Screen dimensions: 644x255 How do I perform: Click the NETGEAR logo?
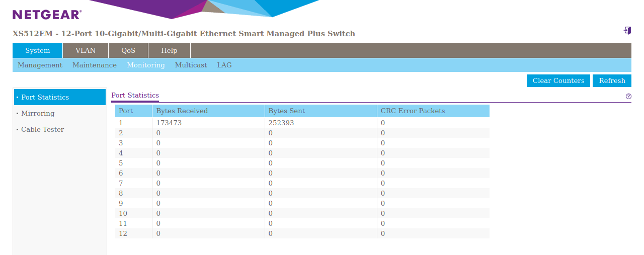(x=47, y=15)
